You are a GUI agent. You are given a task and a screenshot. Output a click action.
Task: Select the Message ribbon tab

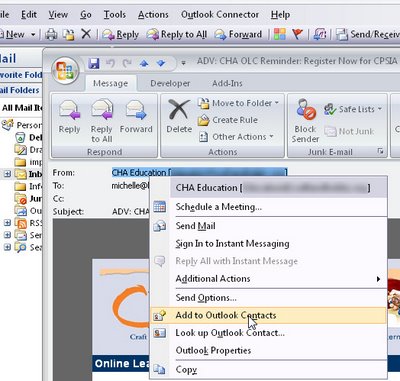(x=110, y=83)
